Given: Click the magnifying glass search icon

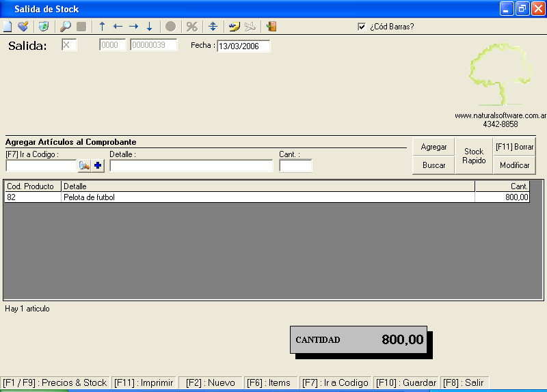Looking at the screenshot, I should [x=65, y=27].
